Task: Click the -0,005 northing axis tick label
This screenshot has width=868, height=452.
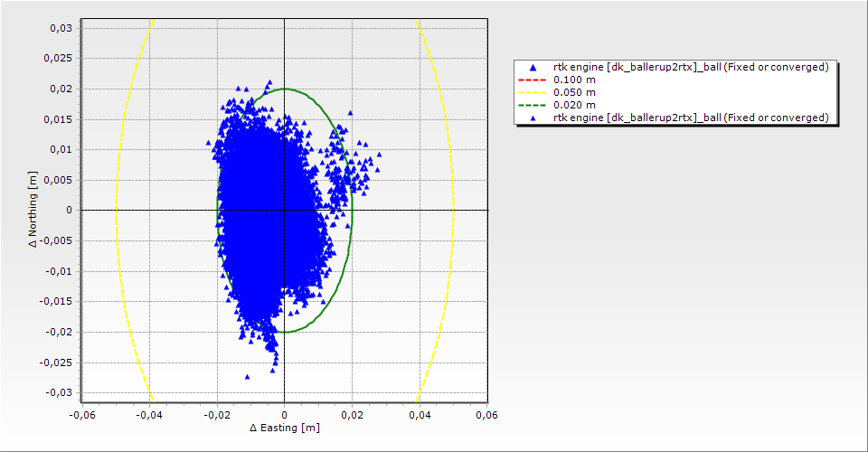Action: (x=56, y=240)
